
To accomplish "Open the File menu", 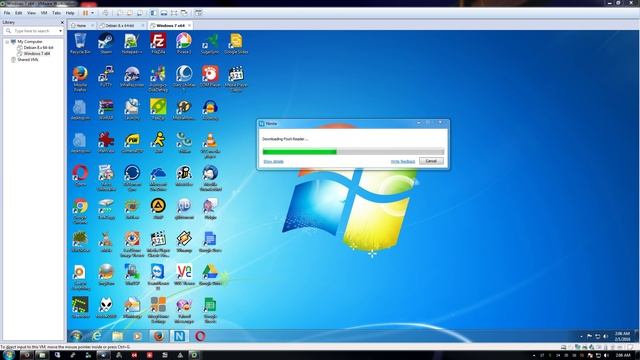I will [x=7, y=13].
